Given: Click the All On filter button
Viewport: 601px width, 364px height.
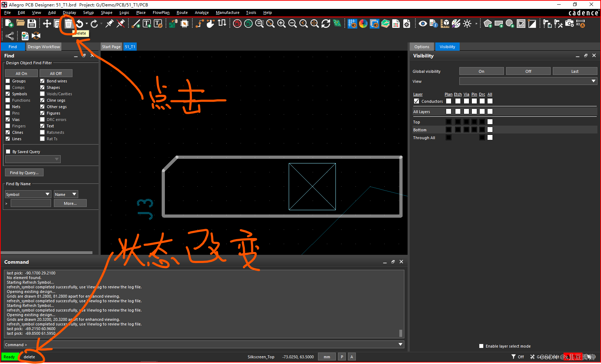Looking at the screenshot, I should (x=21, y=74).
